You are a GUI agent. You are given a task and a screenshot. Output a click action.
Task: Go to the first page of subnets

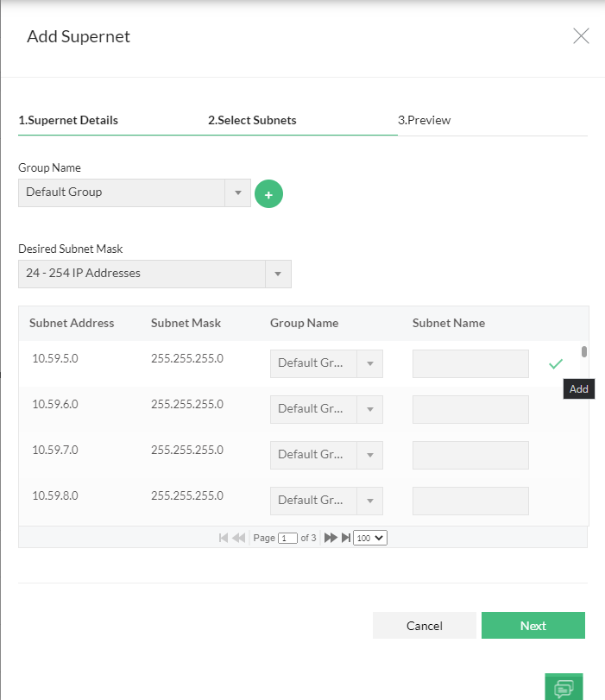pos(224,538)
